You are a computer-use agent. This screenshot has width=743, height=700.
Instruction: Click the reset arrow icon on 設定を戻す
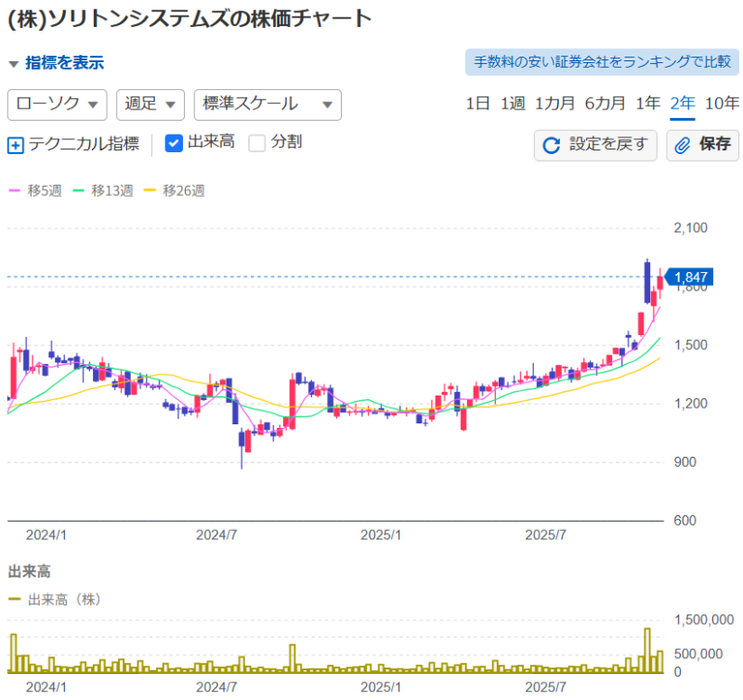point(551,145)
